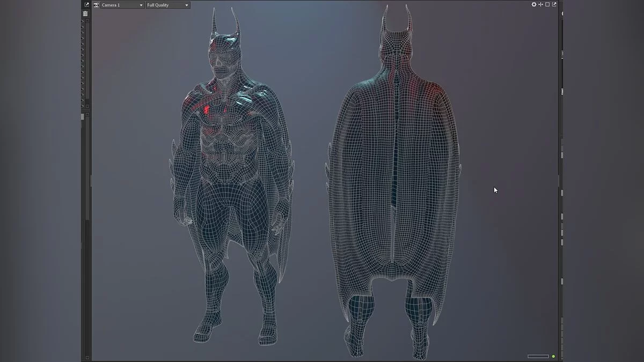This screenshot has height=362, width=644.
Task: Click the Full Quality dropdown arrow
Action: point(186,5)
